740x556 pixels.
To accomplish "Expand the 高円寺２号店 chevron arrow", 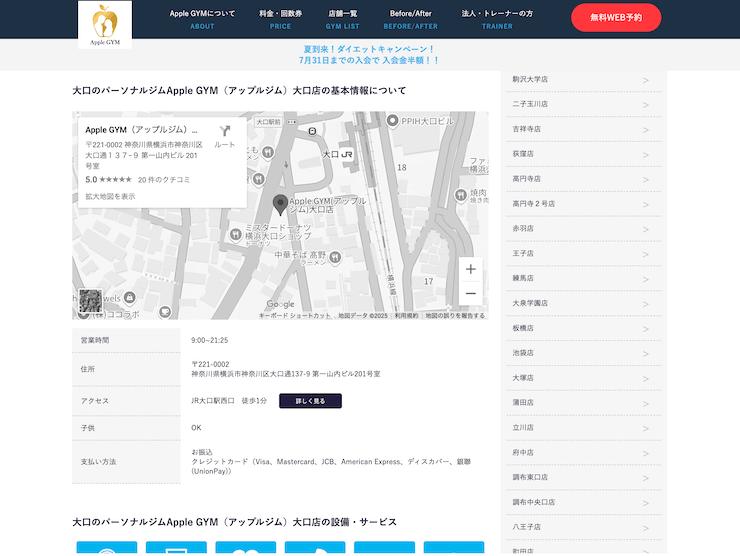I will point(646,204).
